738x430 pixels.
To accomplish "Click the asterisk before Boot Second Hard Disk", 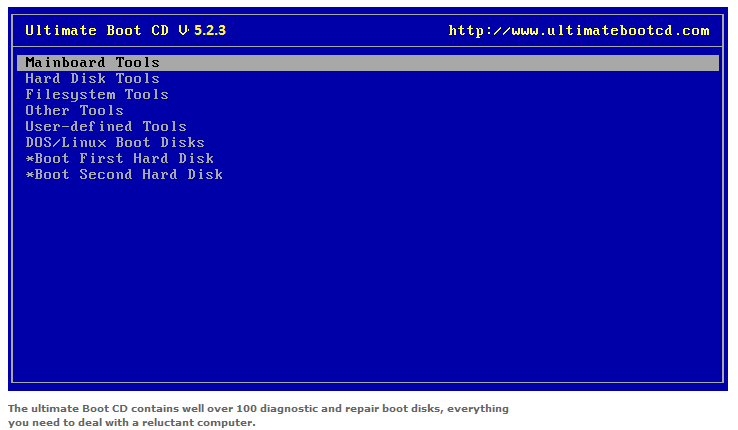I will tap(30, 175).
